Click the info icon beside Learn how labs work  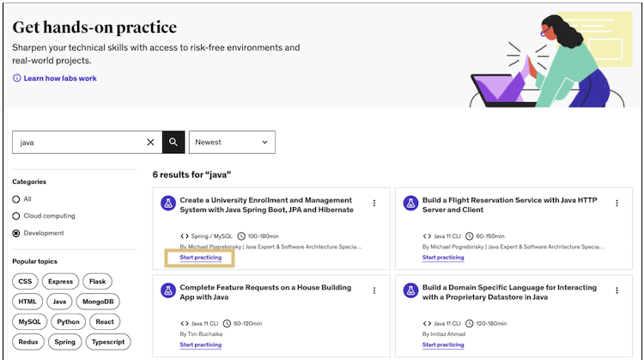[16, 78]
